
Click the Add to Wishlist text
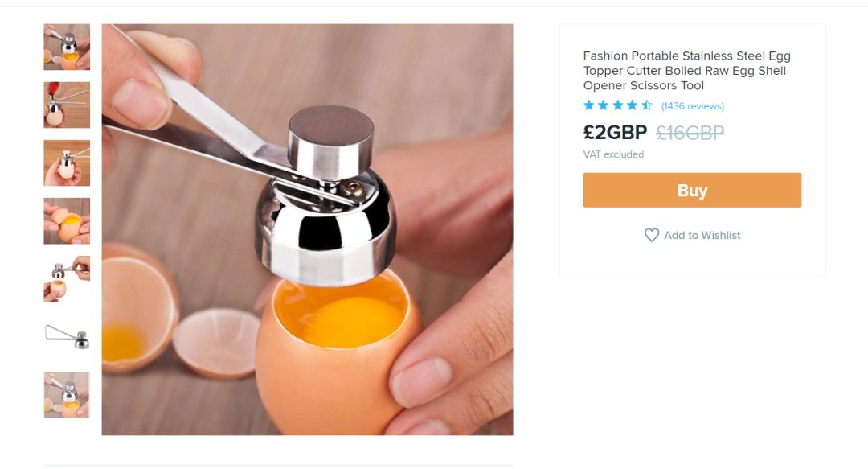point(702,235)
